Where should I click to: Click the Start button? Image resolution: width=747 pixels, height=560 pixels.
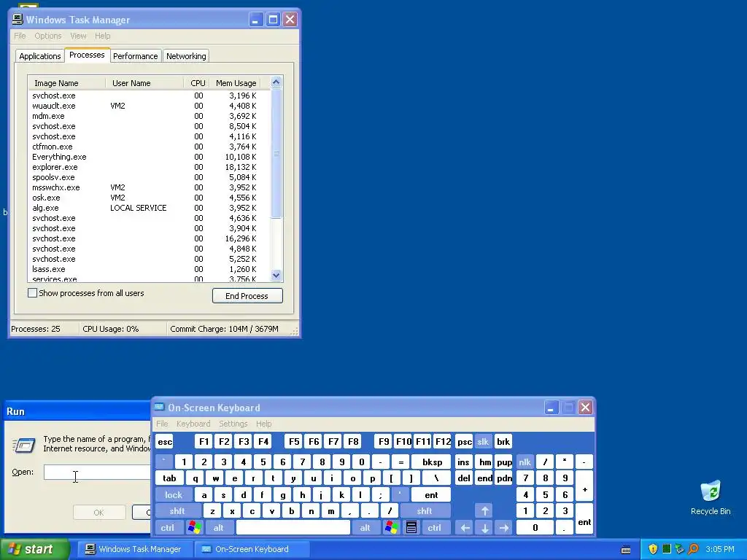click(x=34, y=549)
